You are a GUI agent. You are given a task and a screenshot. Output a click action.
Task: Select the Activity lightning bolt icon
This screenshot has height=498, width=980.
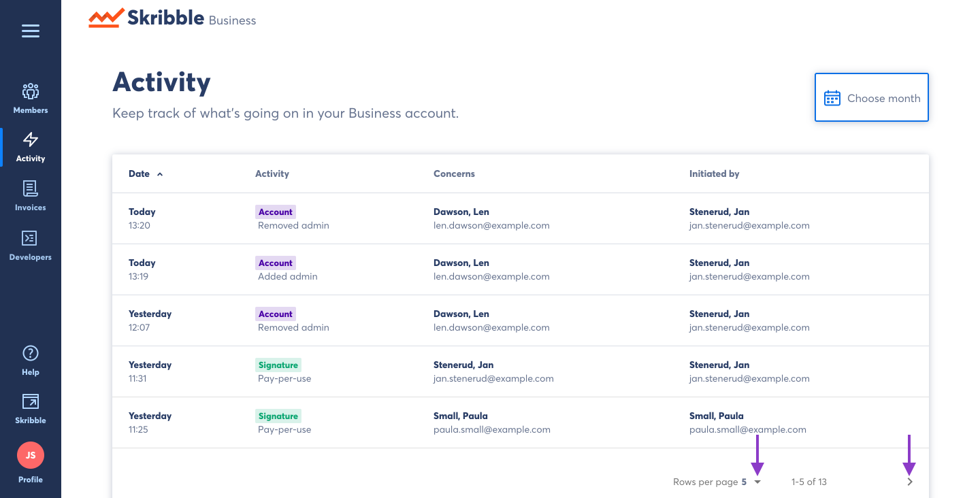click(x=31, y=139)
